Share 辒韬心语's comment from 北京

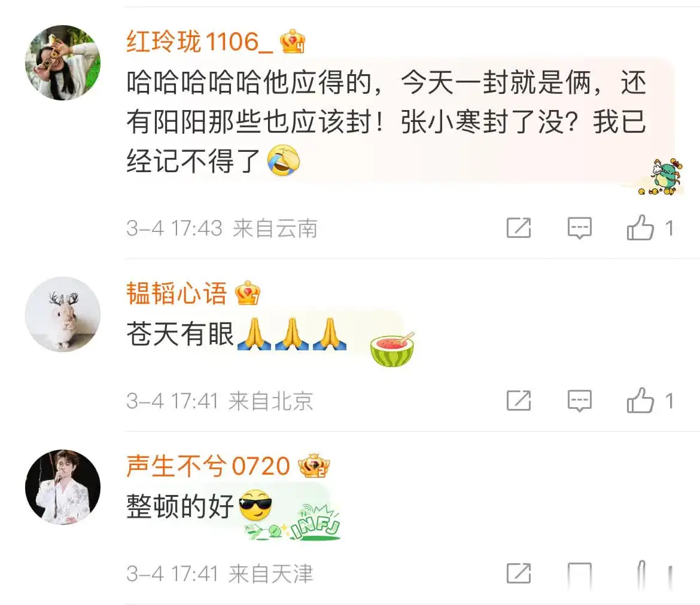tap(519, 400)
